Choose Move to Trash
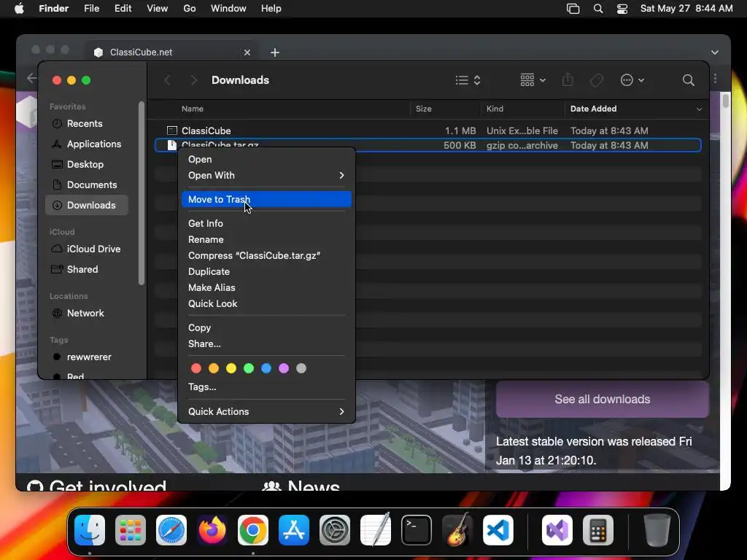Viewport: 747px width, 560px height. tap(266, 199)
